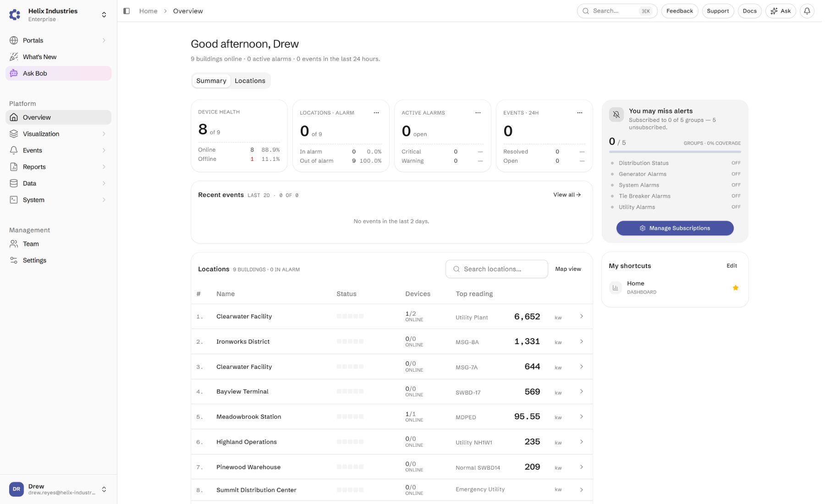The image size is (825, 504).
Task: Open the Meadowbrook Station row
Action: point(391,416)
